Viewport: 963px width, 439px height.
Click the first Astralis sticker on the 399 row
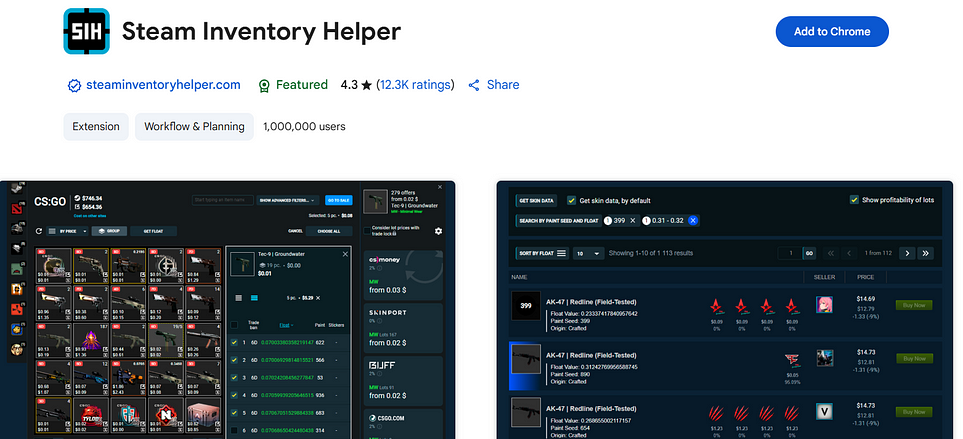point(717,305)
